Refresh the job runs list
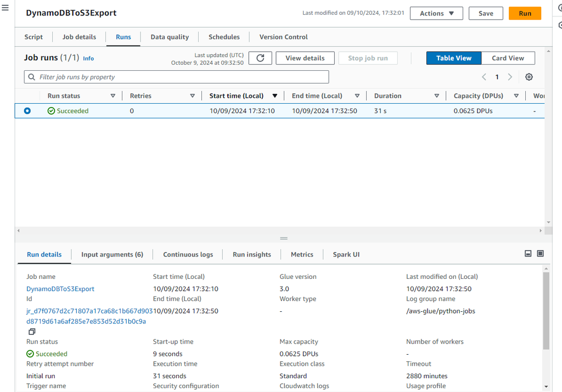Image resolution: width=562 pixels, height=392 pixels. point(260,58)
